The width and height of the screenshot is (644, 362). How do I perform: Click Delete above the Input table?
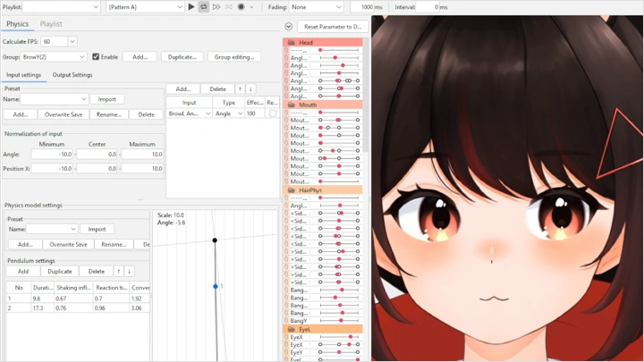[x=217, y=88]
